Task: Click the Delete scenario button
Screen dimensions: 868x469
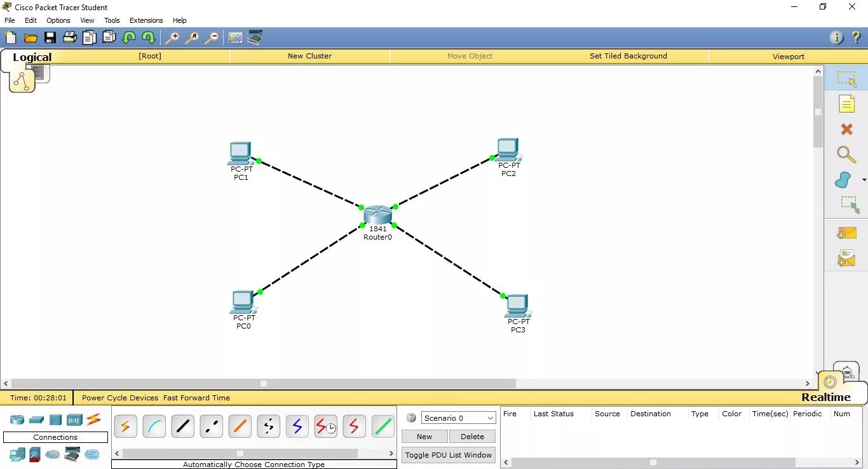Action: click(x=472, y=437)
